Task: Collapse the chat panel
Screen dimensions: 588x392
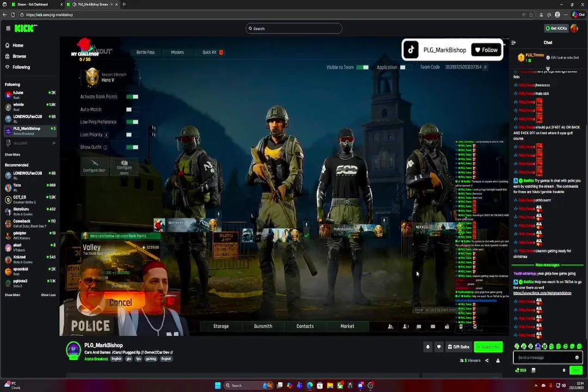Action: [513, 43]
